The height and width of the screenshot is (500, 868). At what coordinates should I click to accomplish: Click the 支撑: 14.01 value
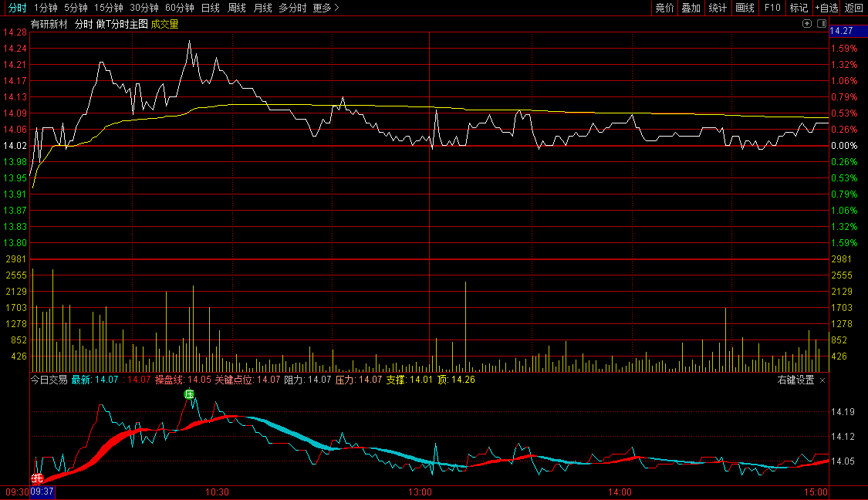click(x=409, y=380)
